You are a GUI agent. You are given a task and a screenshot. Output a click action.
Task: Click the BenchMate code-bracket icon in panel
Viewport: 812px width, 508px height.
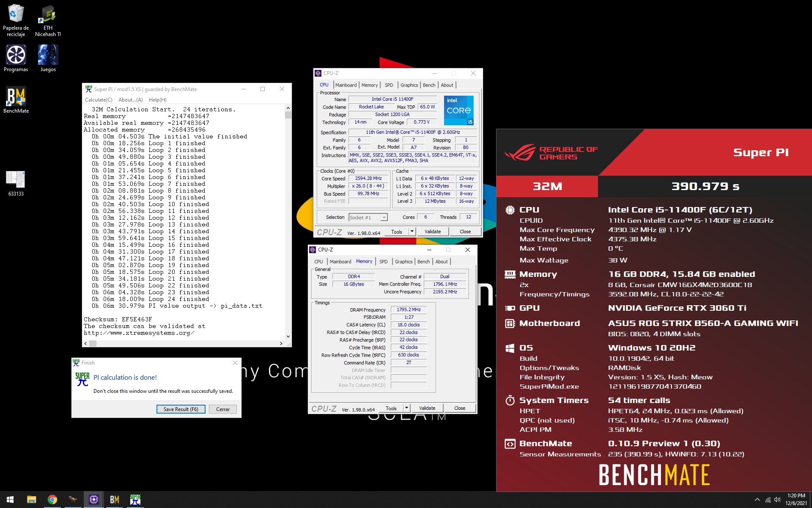(x=510, y=444)
